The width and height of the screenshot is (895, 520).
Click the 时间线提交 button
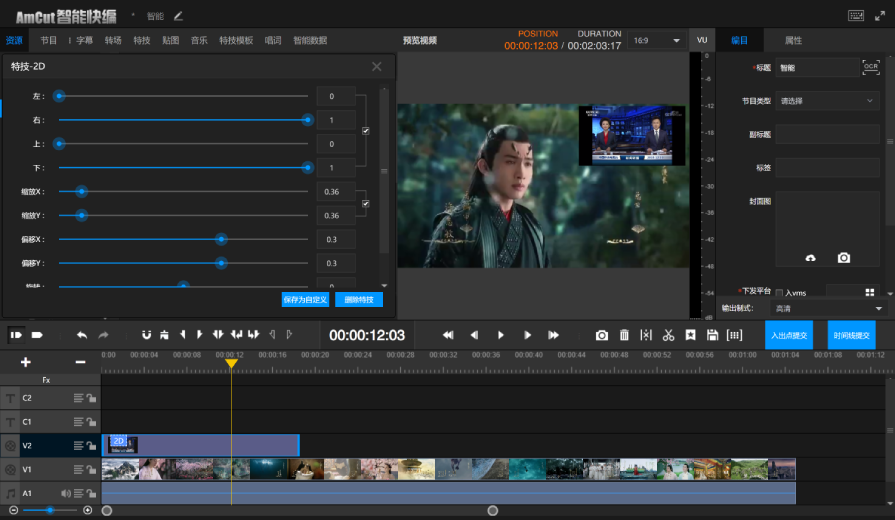(851, 335)
